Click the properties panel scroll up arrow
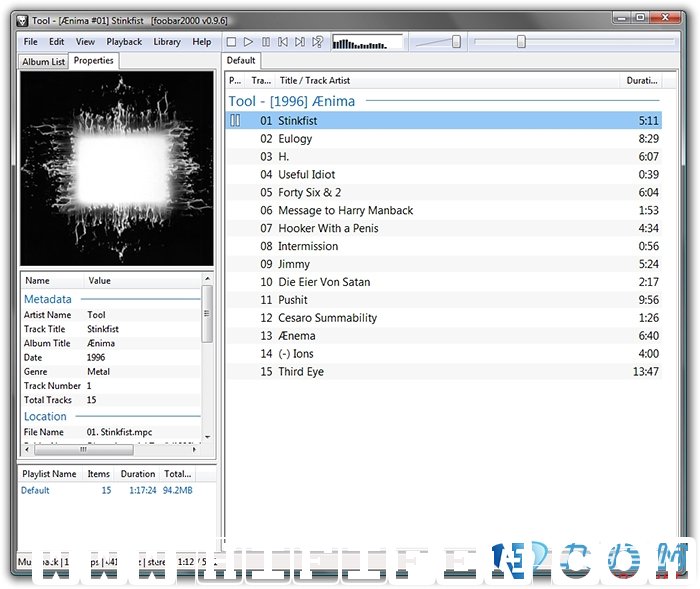The width and height of the screenshot is (700, 589). click(x=207, y=279)
